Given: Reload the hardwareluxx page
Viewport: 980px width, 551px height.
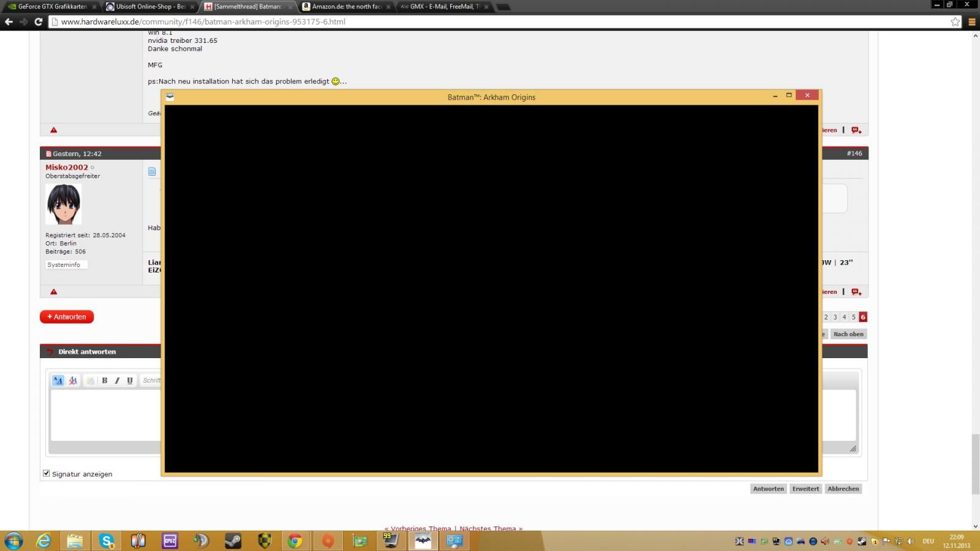Looking at the screenshot, I should (x=38, y=21).
